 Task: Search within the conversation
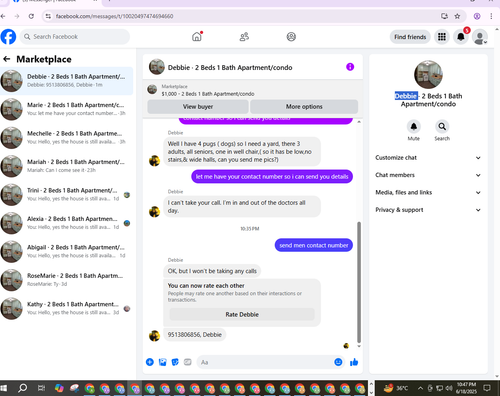[442, 127]
